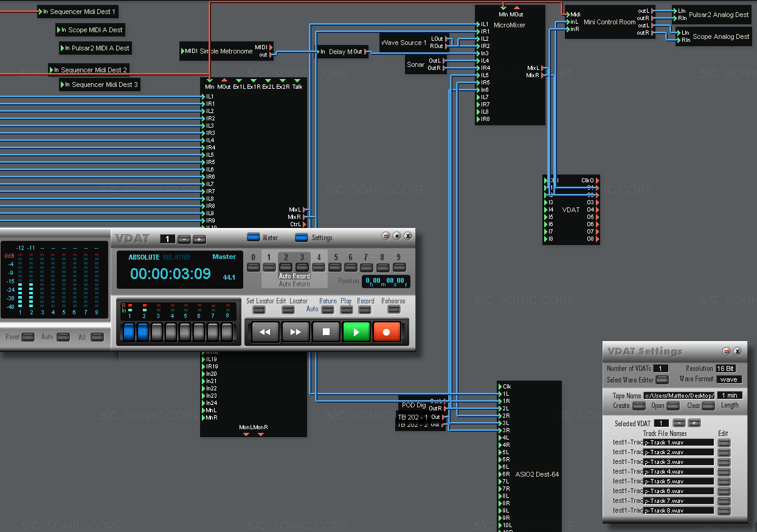Arm track 1 record-enable button

point(129,332)
